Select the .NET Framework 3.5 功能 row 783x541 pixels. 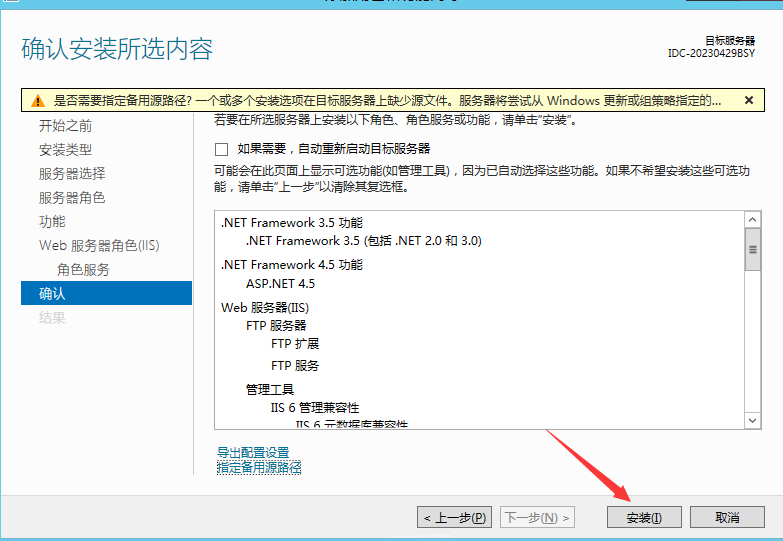click(x=292, y=223)
